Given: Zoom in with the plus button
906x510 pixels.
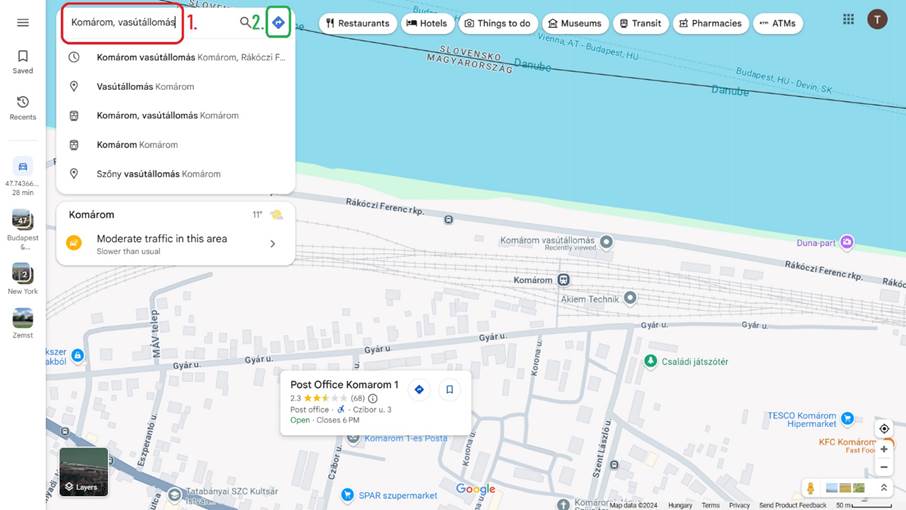Looking at the screenshot, I should [884, 449].
